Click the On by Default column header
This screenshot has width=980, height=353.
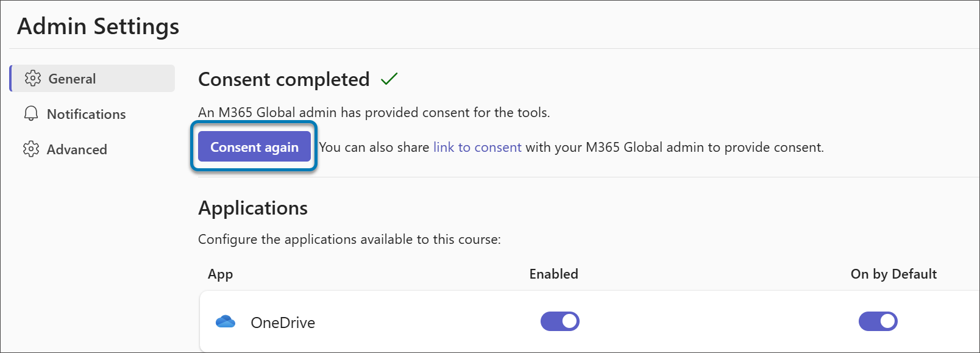894,274
